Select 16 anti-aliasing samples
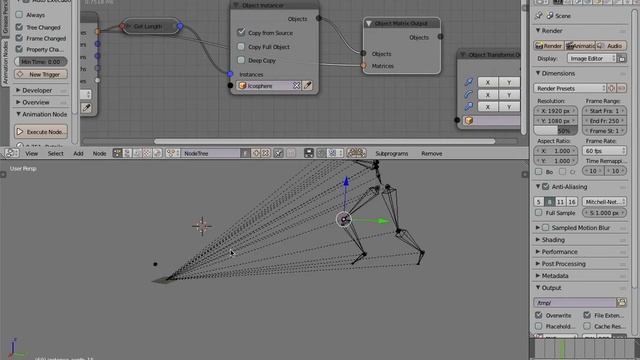Screen dimensions: 640x360 pyautogui.click(x=572, y=202)
